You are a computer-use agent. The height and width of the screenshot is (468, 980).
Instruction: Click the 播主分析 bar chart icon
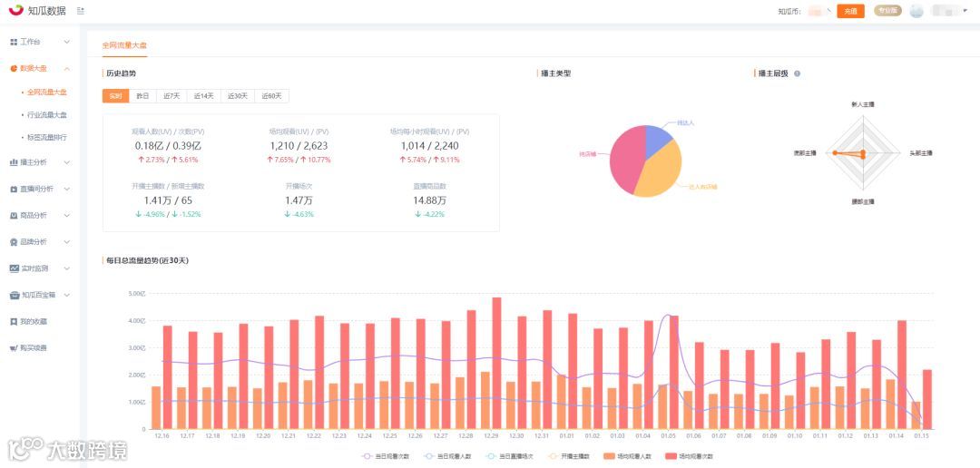point(14,162)
